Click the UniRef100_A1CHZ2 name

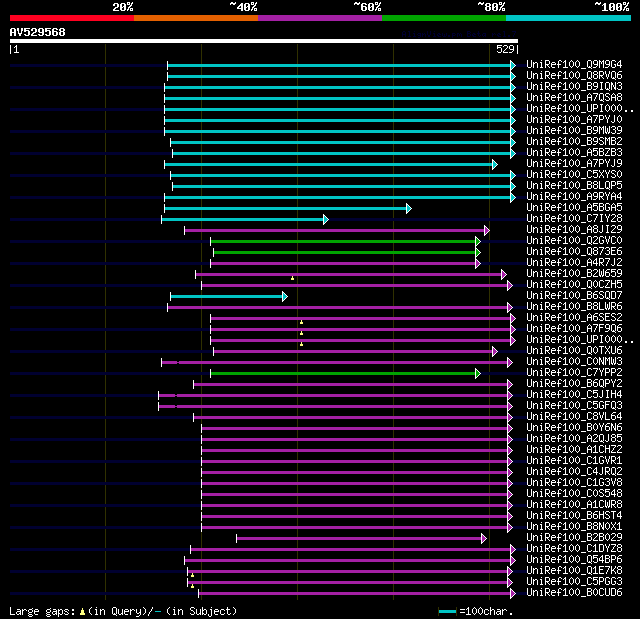[x=574, y=450]
